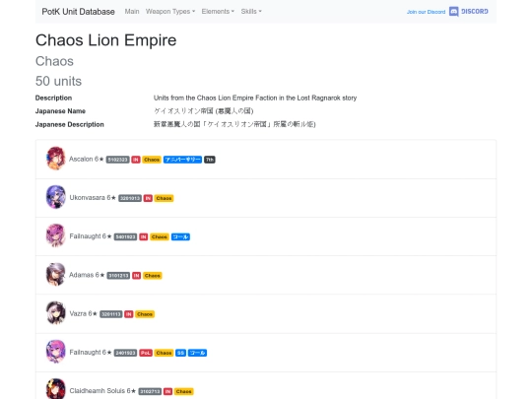
Task: Click Chaos badge on Claidheamh Soluis row
Action: [183, 391]
